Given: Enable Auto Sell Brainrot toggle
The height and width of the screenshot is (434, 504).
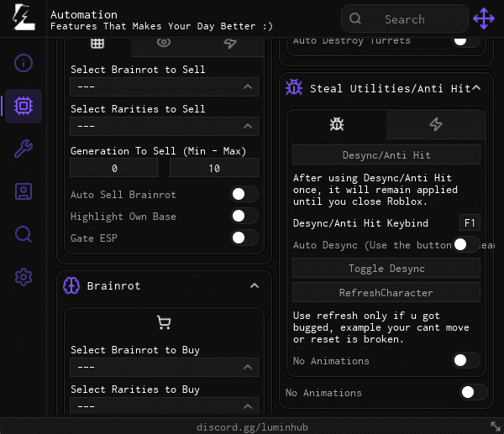Looking at the screenshot, I should coord(244,195).
